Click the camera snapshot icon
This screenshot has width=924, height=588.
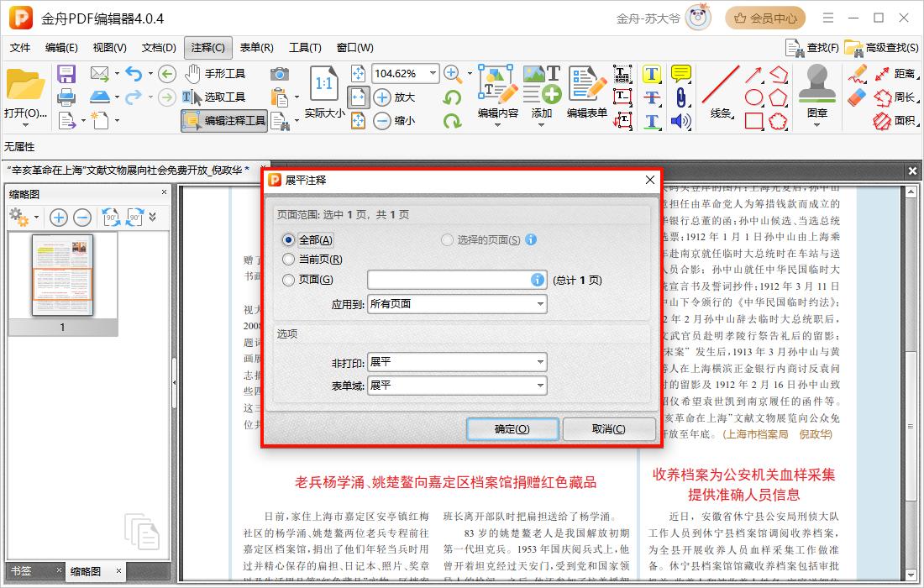[x=280, y=74]
